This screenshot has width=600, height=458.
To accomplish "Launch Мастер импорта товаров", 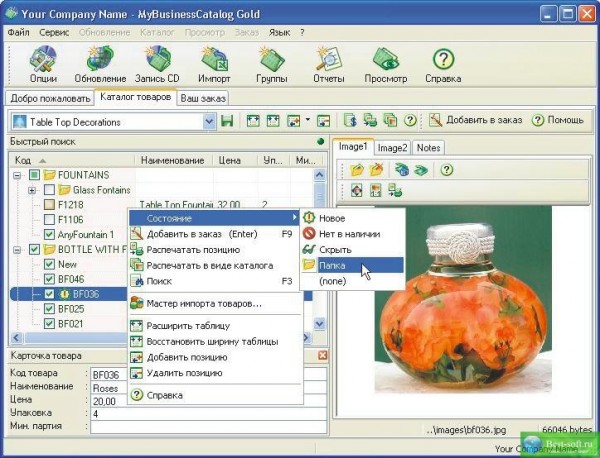I will pyautogui.click(x=214, y=304).
